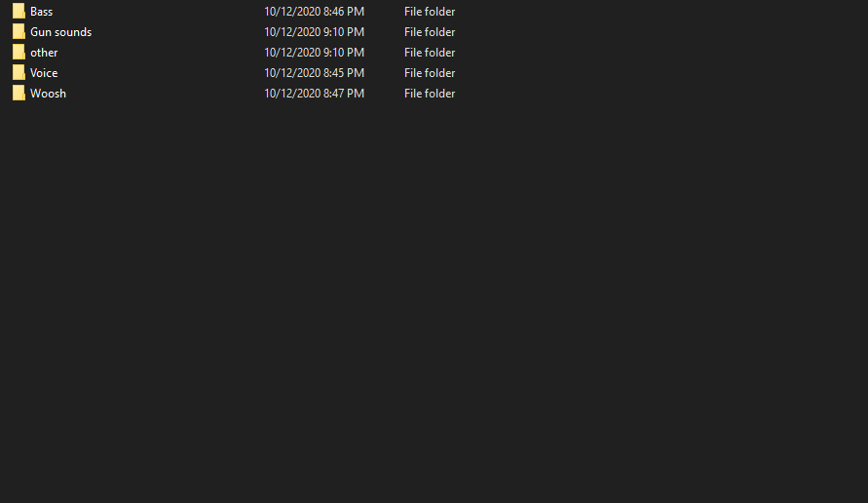Select the folder named other

pos(44,53)
